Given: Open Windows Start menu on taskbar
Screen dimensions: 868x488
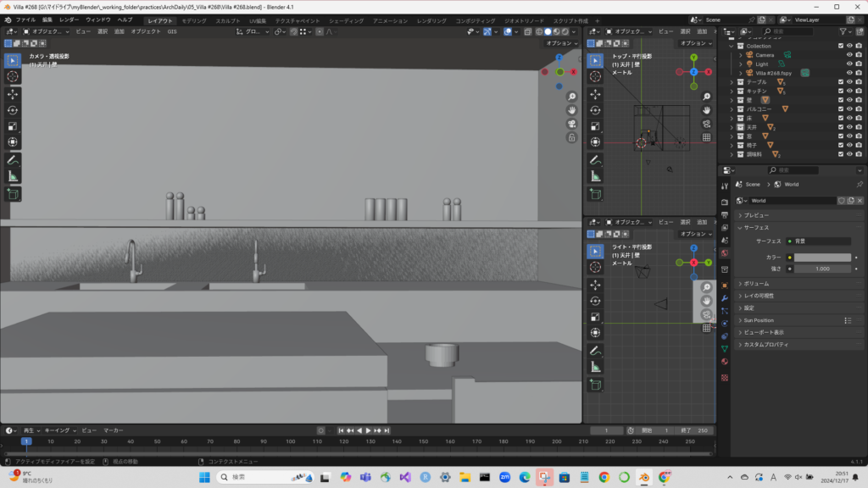Looking at the screenshot, I should click(203, 477).
